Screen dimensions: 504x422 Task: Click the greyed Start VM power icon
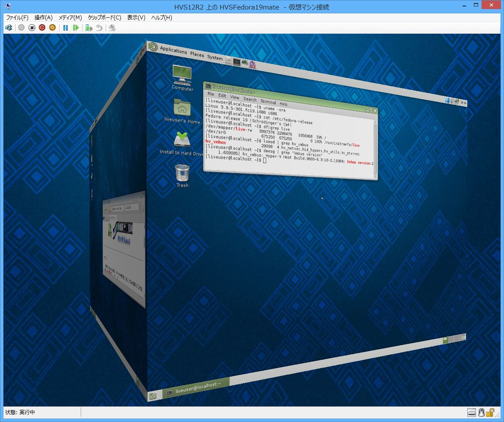point(21,28)
